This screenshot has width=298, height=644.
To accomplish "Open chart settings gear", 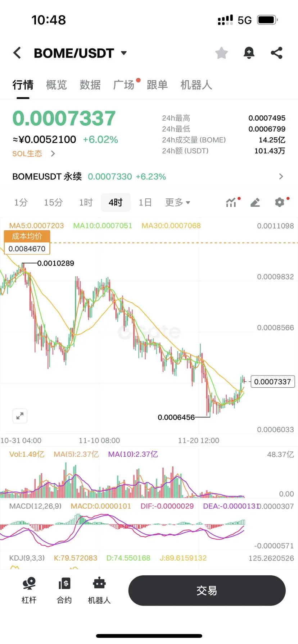I will click(280, 202).
